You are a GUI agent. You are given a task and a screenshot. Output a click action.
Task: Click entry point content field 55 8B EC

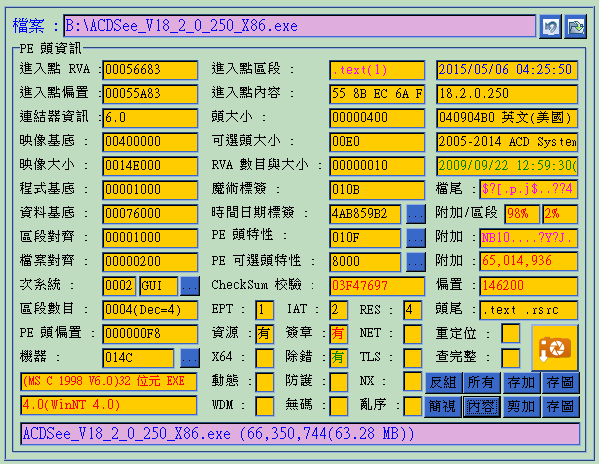pos(377,94)
